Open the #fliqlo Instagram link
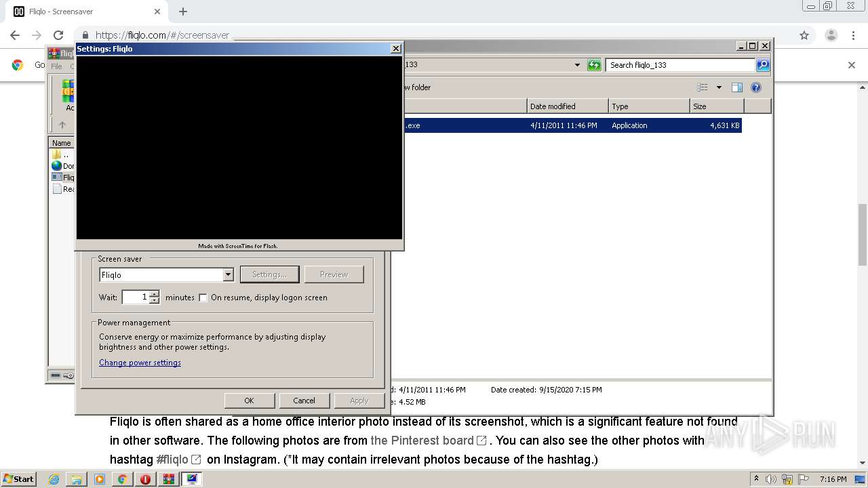 [178, 460]
